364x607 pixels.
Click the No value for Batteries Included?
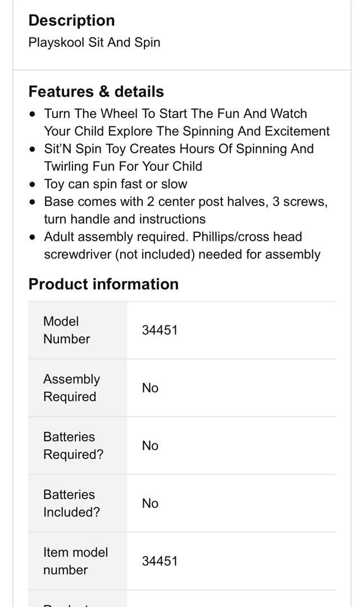tap(150, 503)
